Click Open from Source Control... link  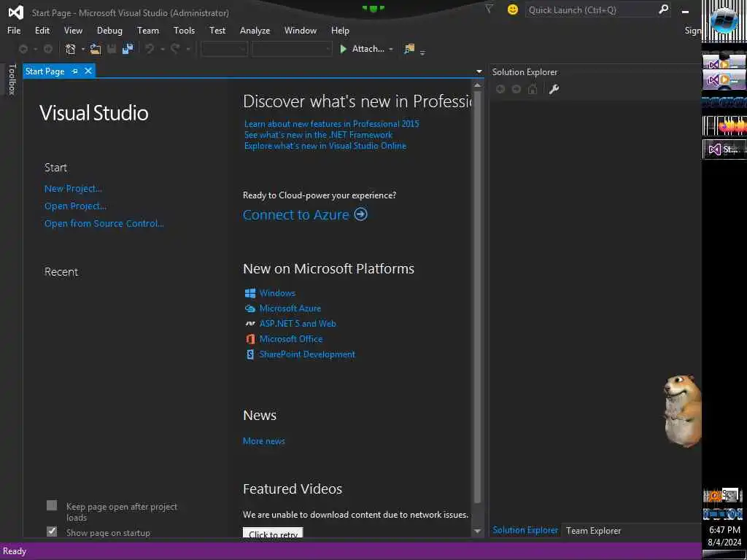tap(104, 223)
